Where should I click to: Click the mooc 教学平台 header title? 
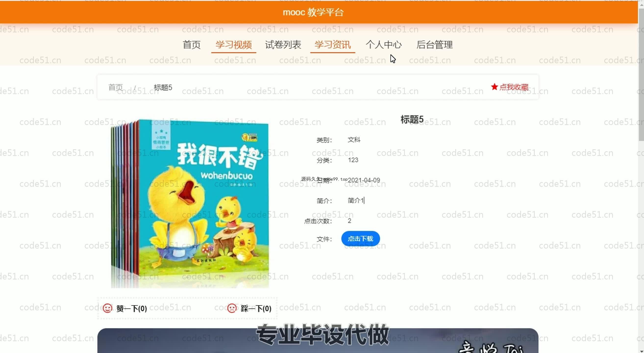coord(313,12)
